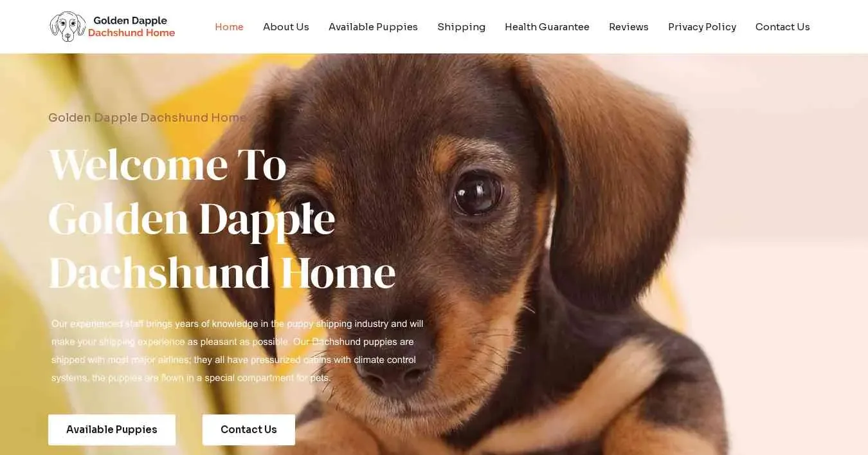Click the dachshund dog logo icon
The height and width of the screenshot is (455, 868).
68,26
